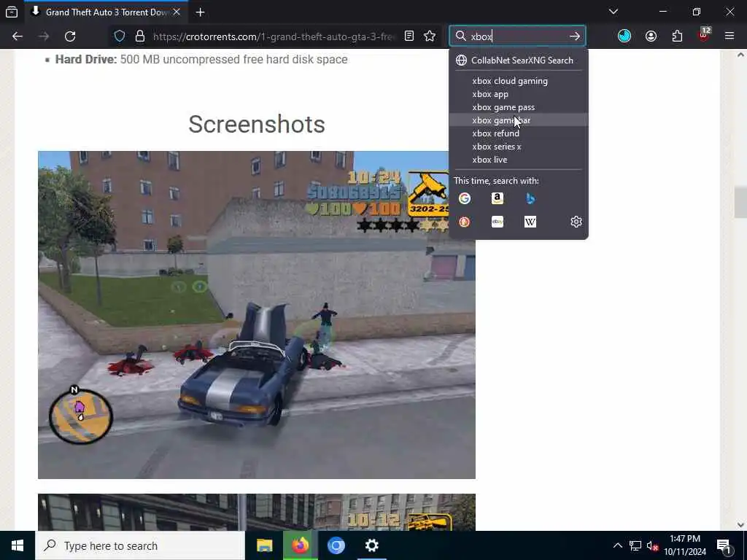The image size is (747, 560).
Task: Open File Explorer from the taskbar
Action: (x=264, y=545)
